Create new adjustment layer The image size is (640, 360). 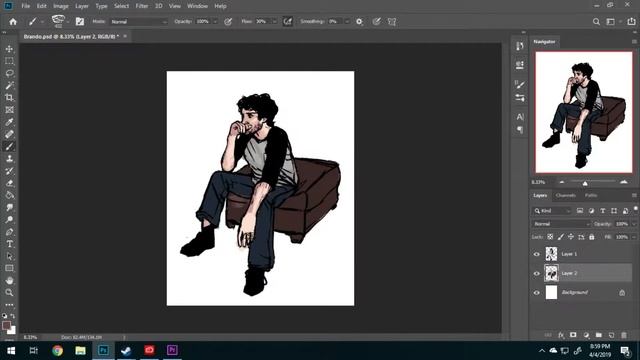point(586,335)
